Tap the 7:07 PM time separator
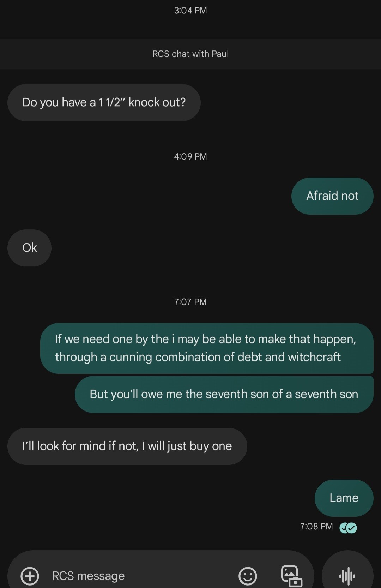The width and height of the screenshot is (381, 588). (x=190, y=302)
